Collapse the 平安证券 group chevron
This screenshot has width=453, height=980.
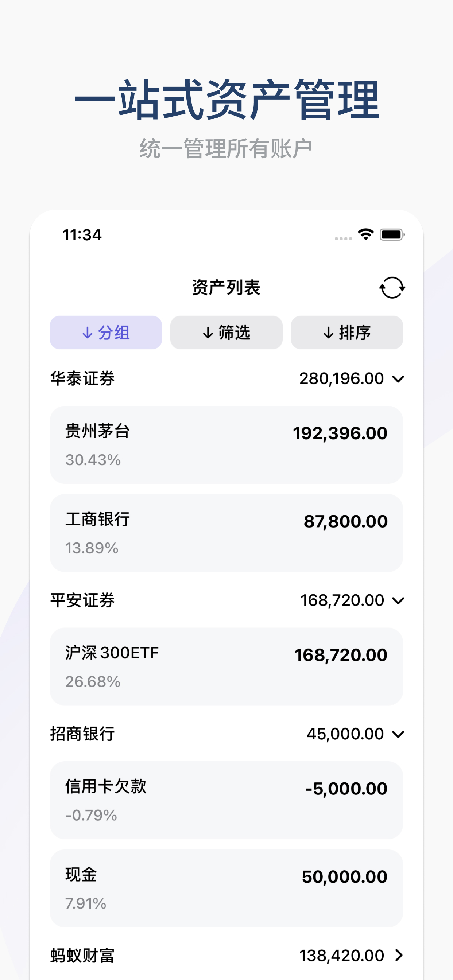[x=398, y=601]
